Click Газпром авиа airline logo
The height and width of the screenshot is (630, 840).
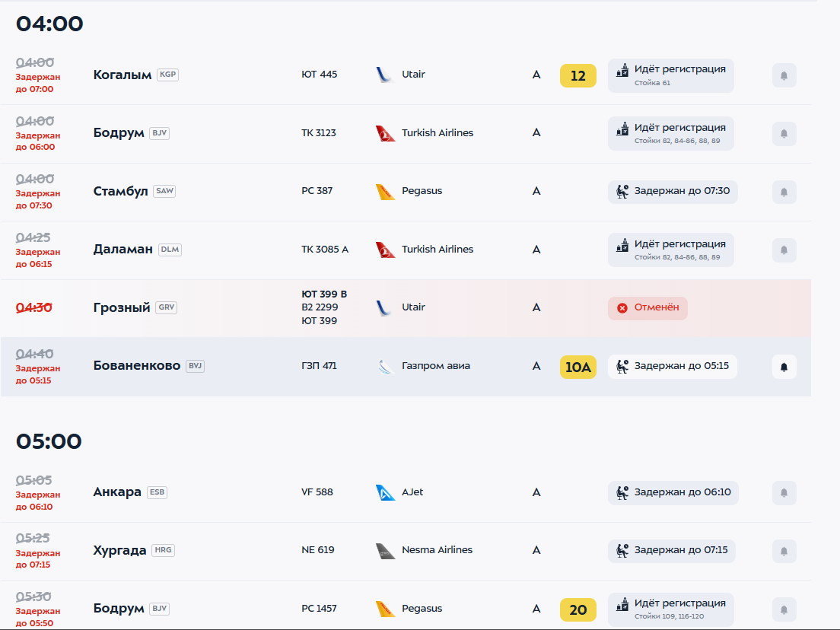385,366
